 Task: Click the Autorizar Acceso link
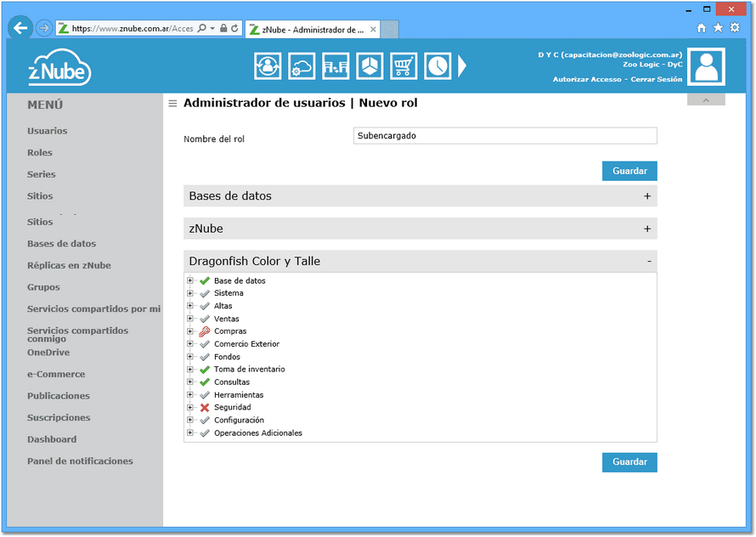click(x=587, y=79)
